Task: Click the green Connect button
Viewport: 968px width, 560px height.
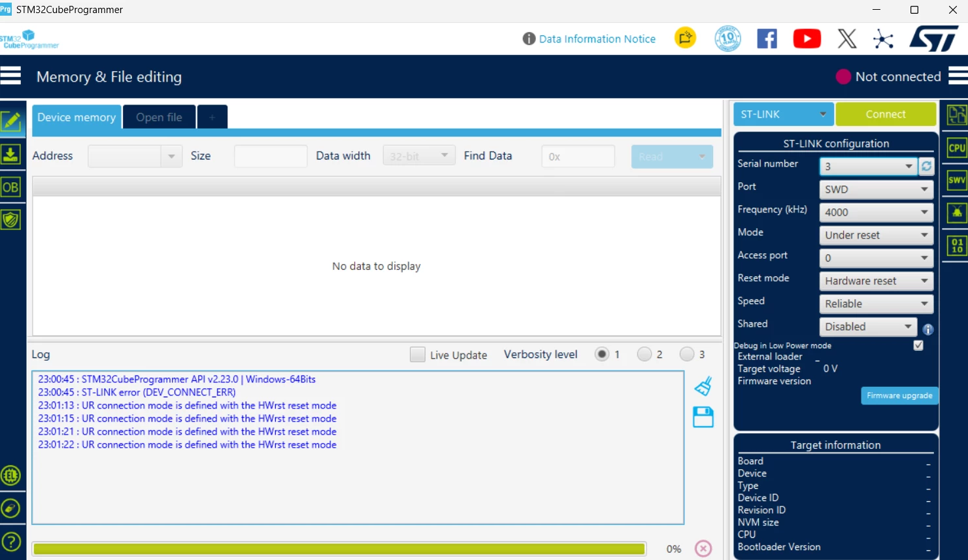Action: pos(886,114)
